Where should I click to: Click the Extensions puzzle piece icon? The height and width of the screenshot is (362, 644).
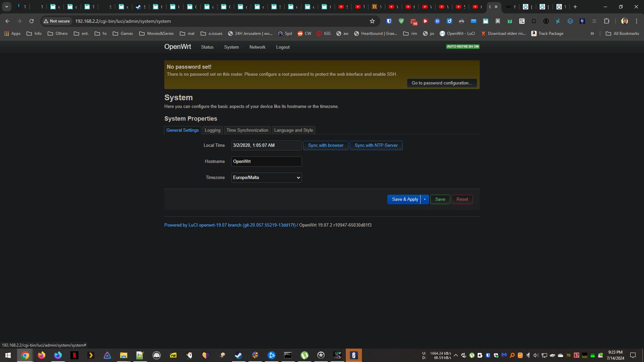[x=606, y=21]
